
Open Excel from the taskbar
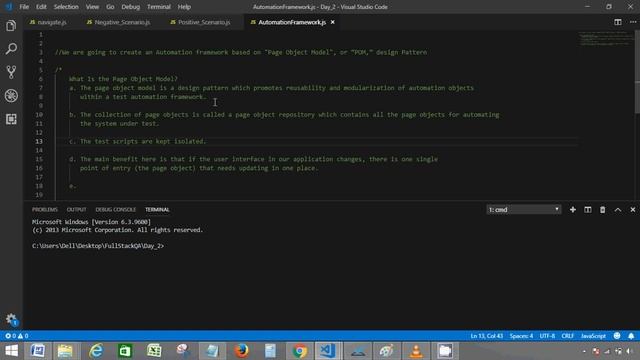[x=154, y=351]
